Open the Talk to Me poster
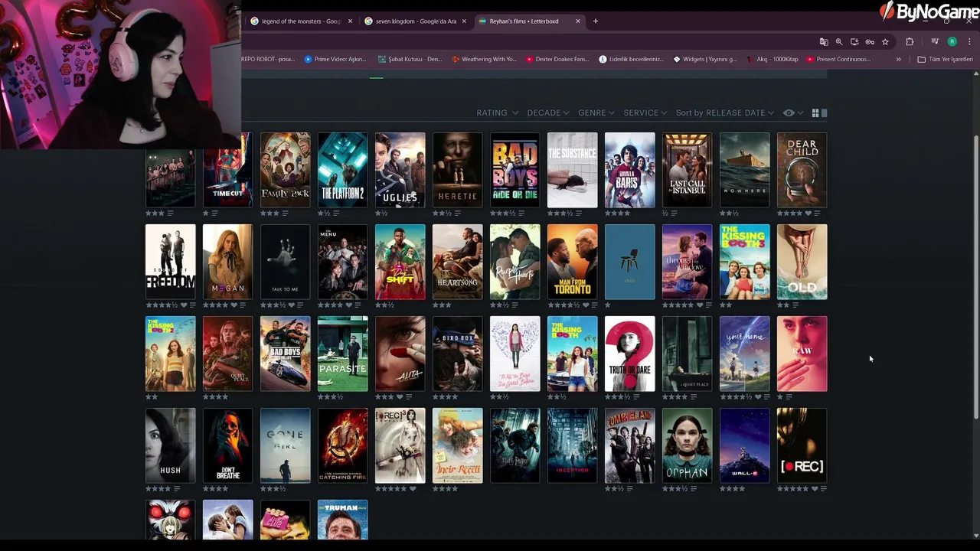Viewport: 980px width, 551px height. coord(285,262)
